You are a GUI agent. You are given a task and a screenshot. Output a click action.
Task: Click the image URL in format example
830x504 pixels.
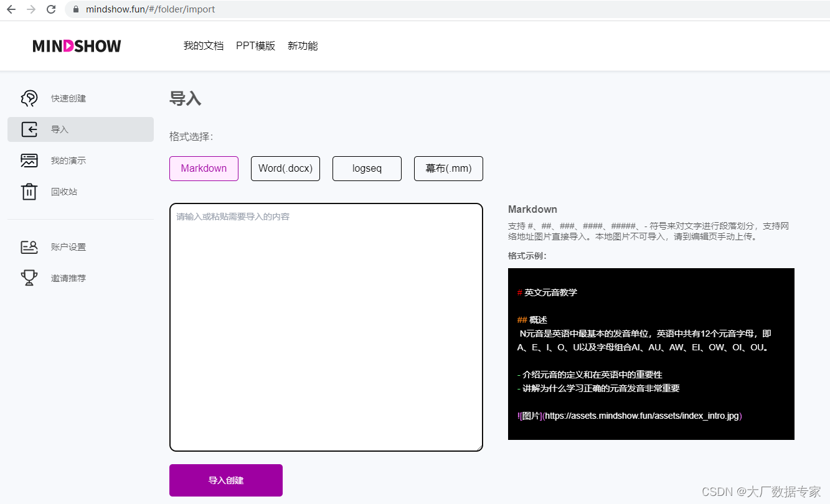[643, 416]
